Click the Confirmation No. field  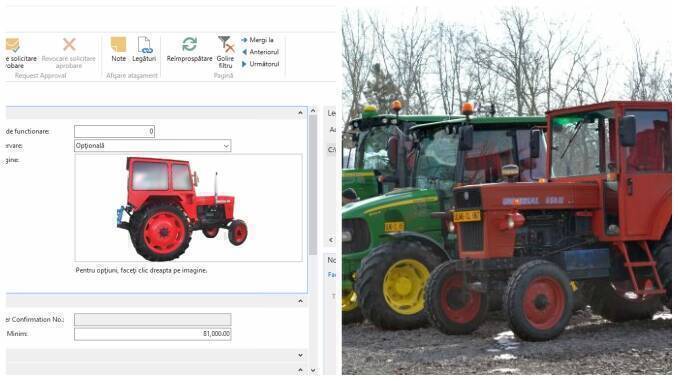point(153,320)
